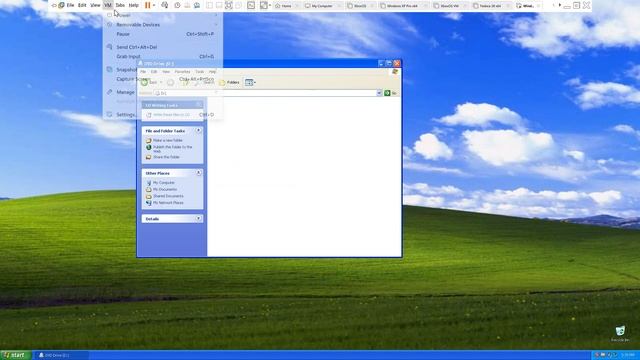Switch to the Home tab
Image resolution: width=640 pixels, height=360 pixels.
tap(286, 6)
